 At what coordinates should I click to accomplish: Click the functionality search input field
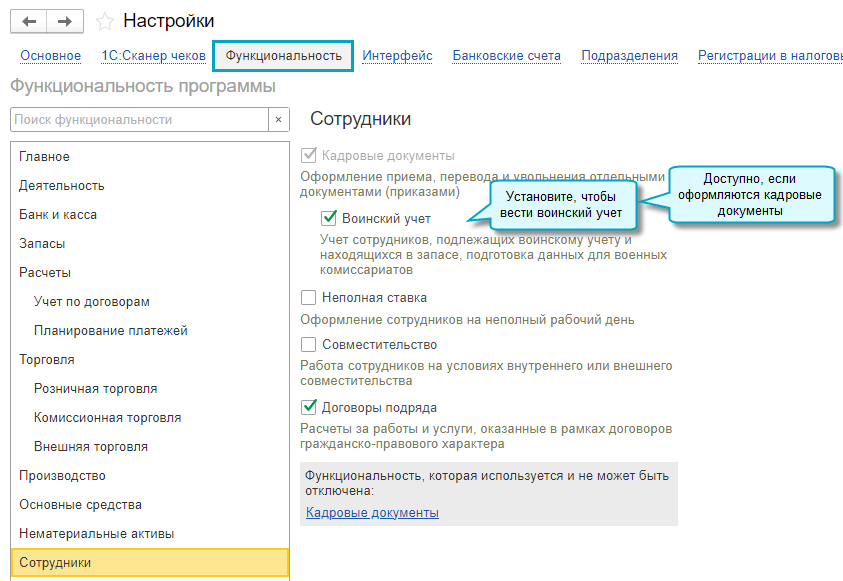point(138,120)
